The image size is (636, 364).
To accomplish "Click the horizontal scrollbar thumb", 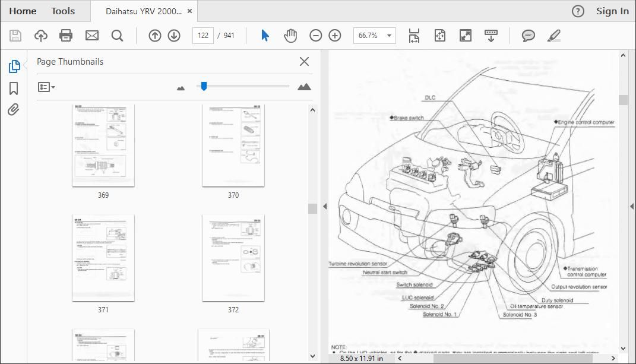I will [513, 359].
